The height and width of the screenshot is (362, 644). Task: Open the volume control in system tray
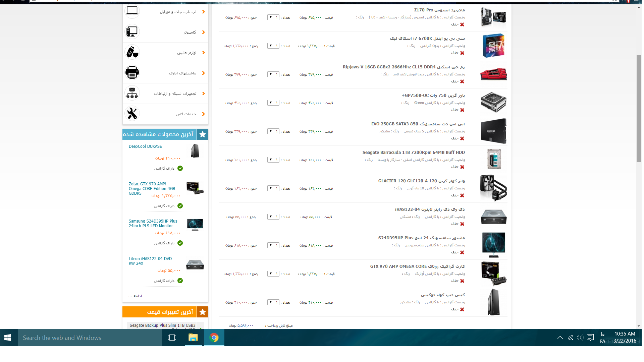pos(580,338)
